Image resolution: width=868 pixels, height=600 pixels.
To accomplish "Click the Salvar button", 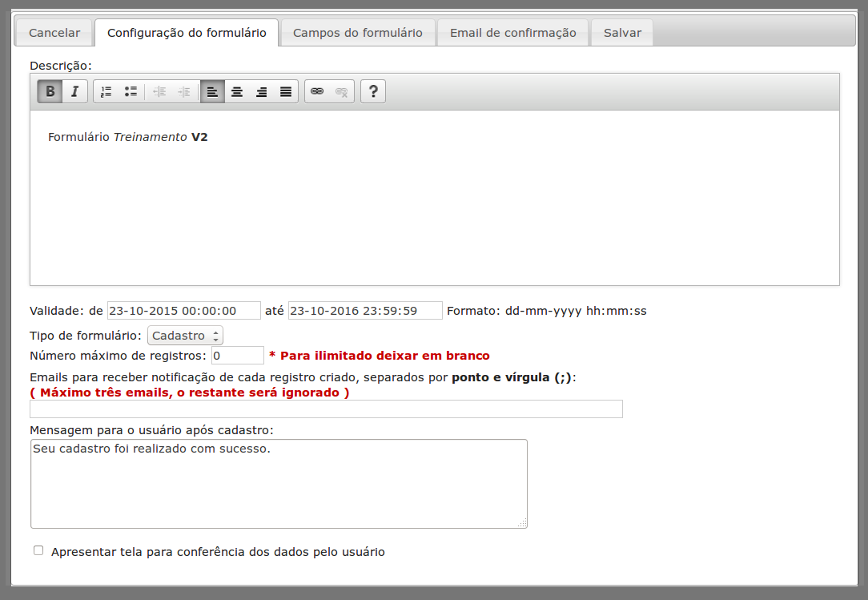I will (622, 33).
